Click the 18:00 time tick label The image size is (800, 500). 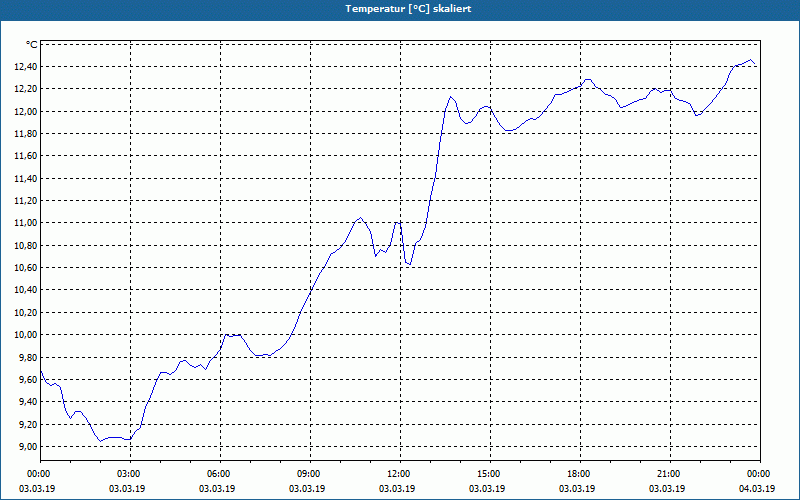pos(580,474)
